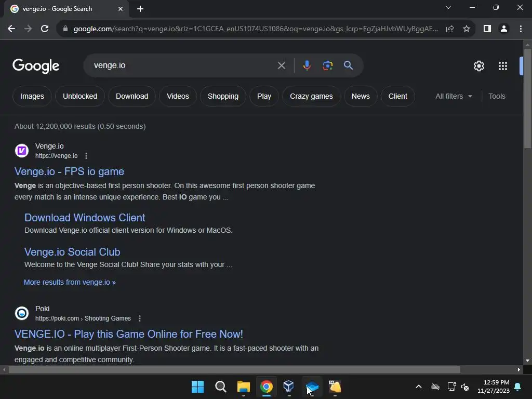Click the Chrome taskbar icon
532x399 pixels.
pos(267,387)
